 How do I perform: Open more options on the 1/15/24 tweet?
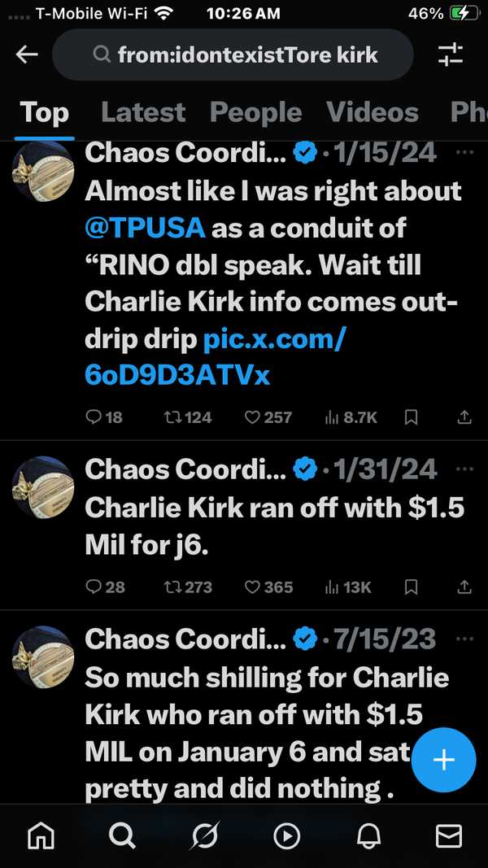464,152
